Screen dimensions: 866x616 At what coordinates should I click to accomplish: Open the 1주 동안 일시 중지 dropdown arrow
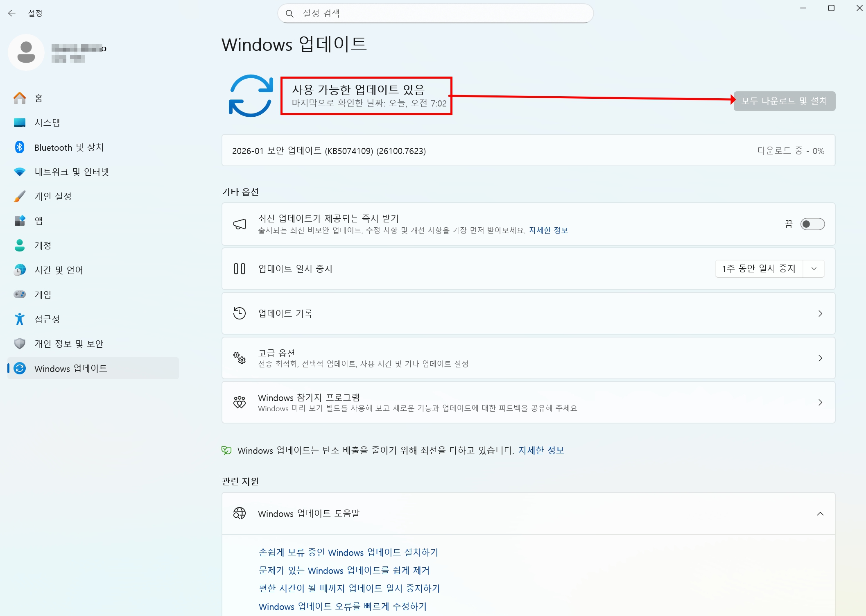point(814,269)
